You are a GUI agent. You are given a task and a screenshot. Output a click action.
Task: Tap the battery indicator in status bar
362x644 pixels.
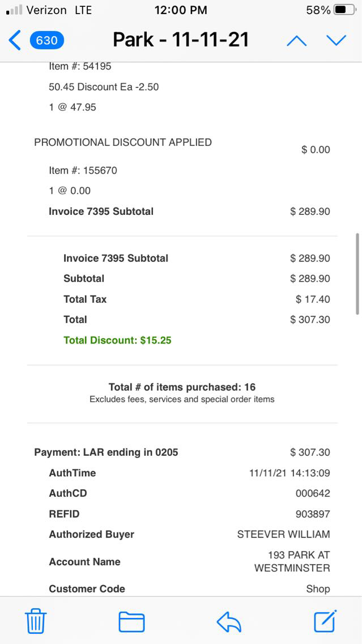(344, 10)
